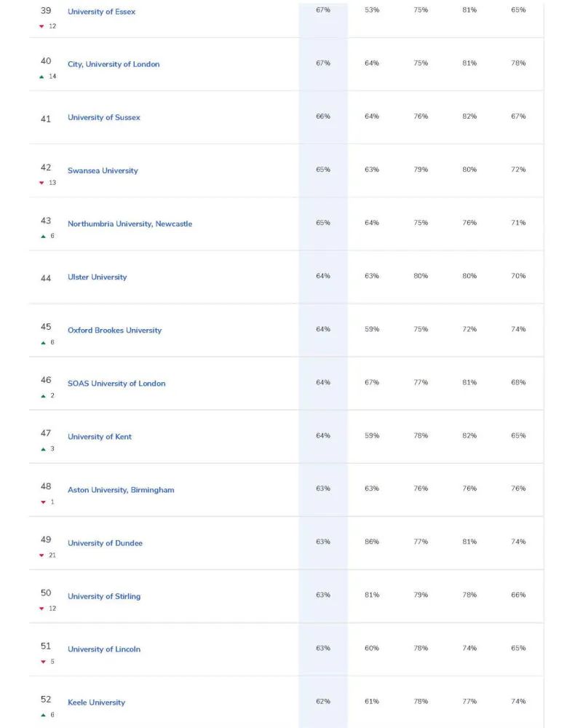Click green up arrow under rank 52 Keele
The height and width of the screenshot is (728, 575).
(43, 715)
